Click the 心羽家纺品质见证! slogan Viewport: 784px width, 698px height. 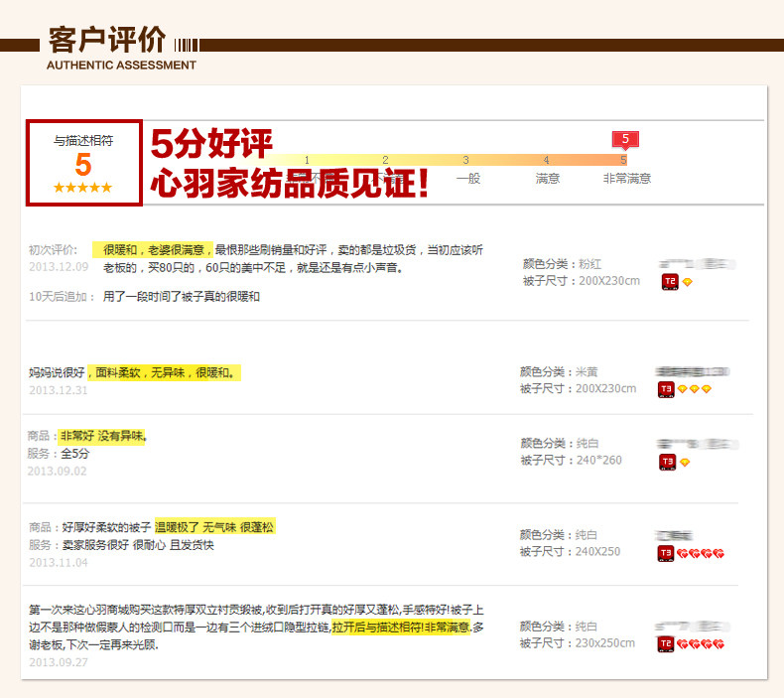point(290,183)
